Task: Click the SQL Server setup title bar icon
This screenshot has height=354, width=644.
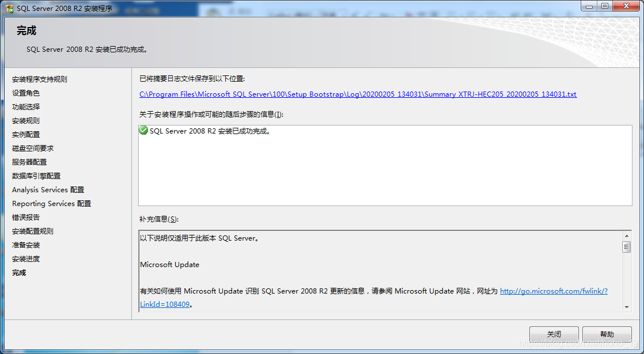Action: click(x=9, y=8)
